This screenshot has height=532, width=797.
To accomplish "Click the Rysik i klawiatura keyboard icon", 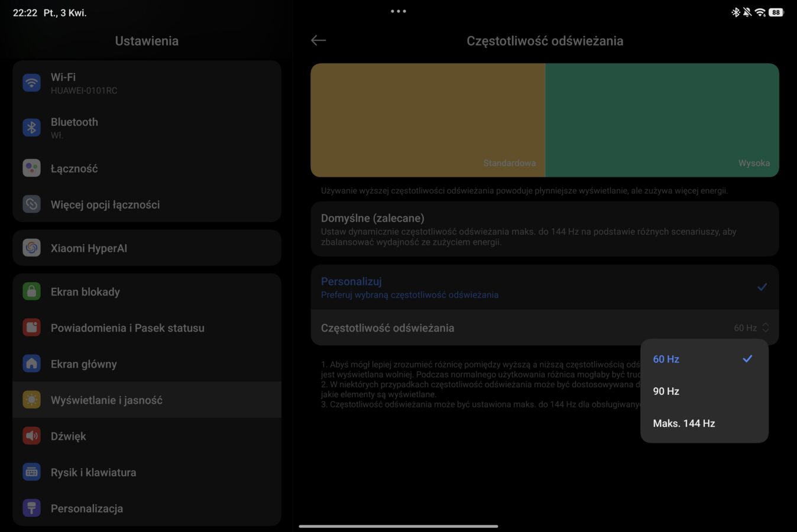I will (x=31, y=472).
